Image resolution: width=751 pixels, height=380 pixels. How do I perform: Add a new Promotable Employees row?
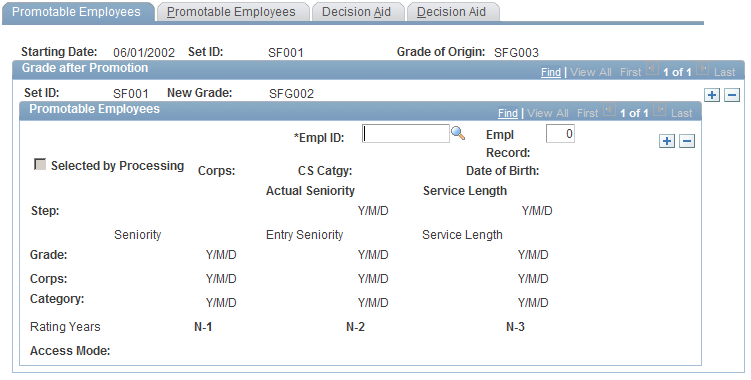coord(667,141)
